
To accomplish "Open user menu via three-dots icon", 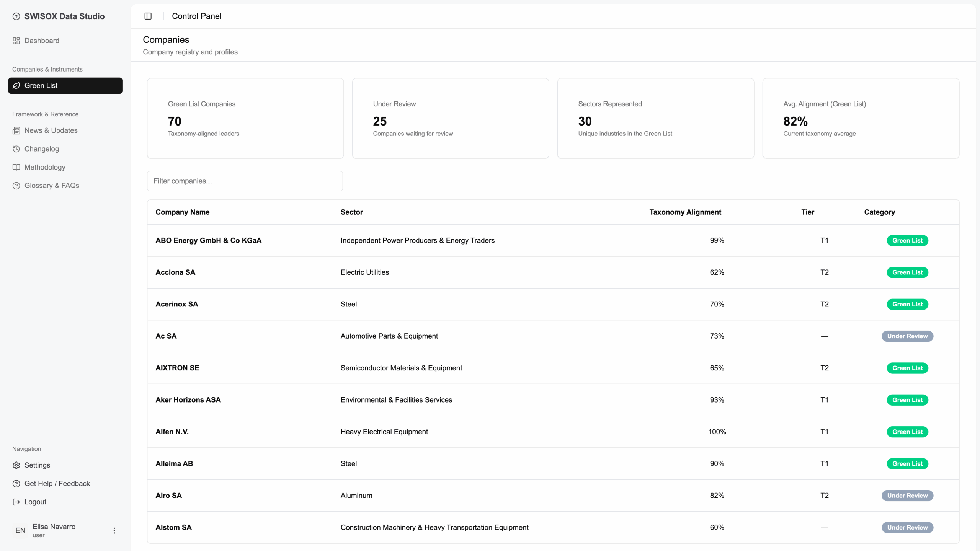I will coord(114,530).
